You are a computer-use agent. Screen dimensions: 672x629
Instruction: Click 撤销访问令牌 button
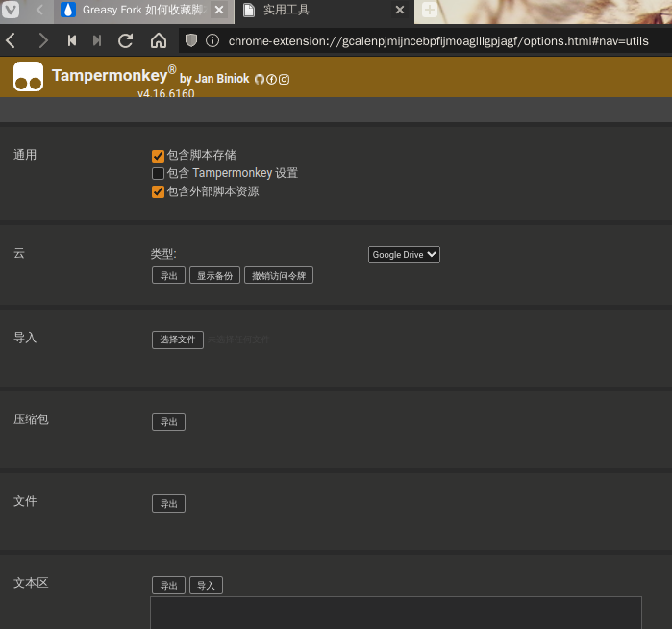tap(279, 276)
